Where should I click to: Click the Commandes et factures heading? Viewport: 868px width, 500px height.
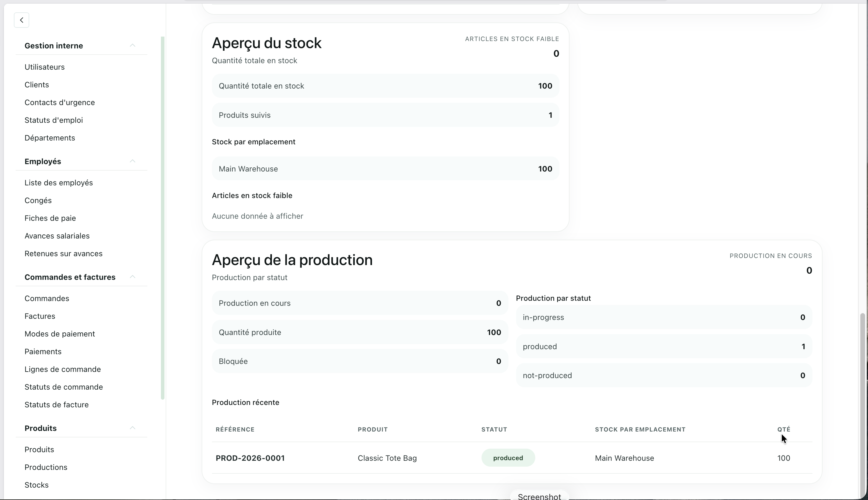point(70,277)
